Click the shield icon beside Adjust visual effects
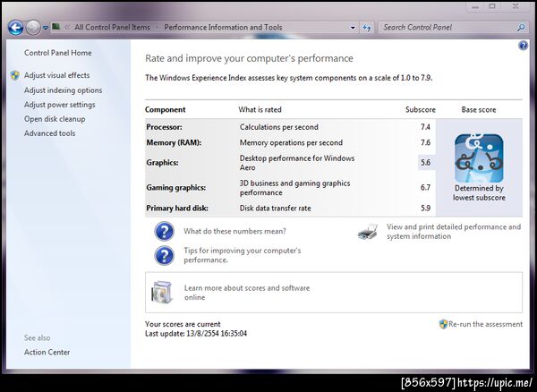The width and height of the screenshot is (537, 392). [x=14, y=75]
